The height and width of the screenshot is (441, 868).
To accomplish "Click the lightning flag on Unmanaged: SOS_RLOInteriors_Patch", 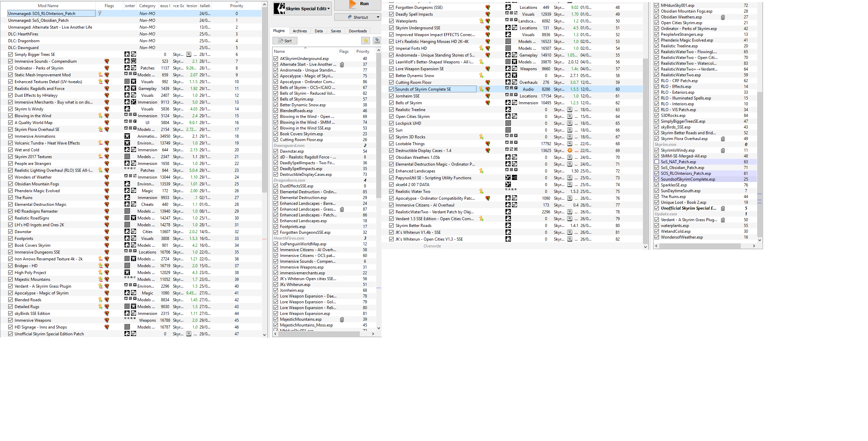I will (100, 13).
